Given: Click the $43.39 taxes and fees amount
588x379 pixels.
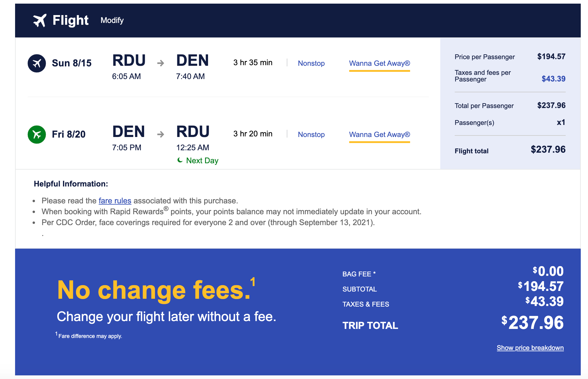Looking at the screenshot, I should 553,79.
